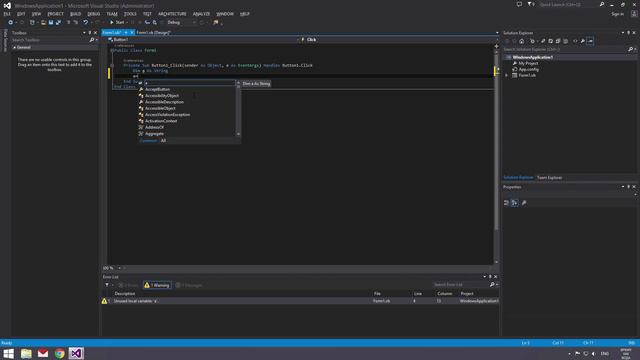Click the Visual Studio taskbar icon

(76, 353)
